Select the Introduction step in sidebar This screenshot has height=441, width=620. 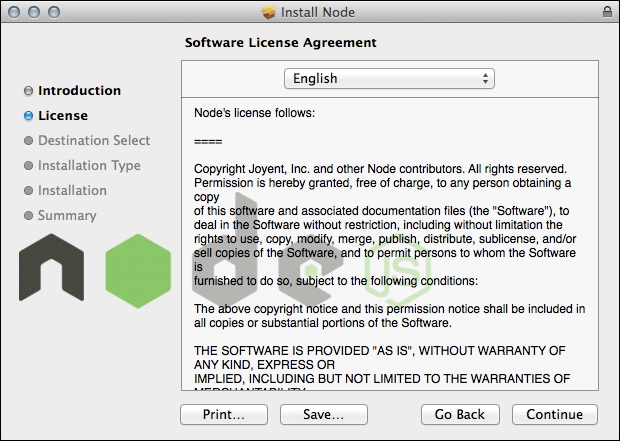point(79,91)
